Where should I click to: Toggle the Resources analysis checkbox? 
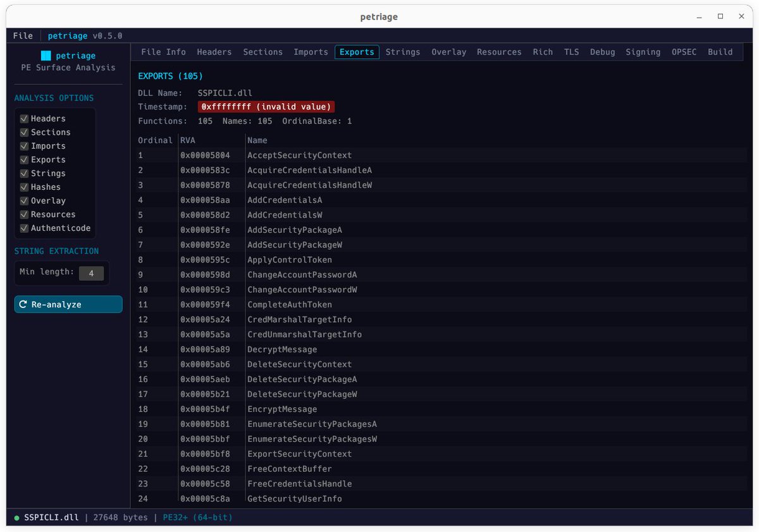coord(24,214)
